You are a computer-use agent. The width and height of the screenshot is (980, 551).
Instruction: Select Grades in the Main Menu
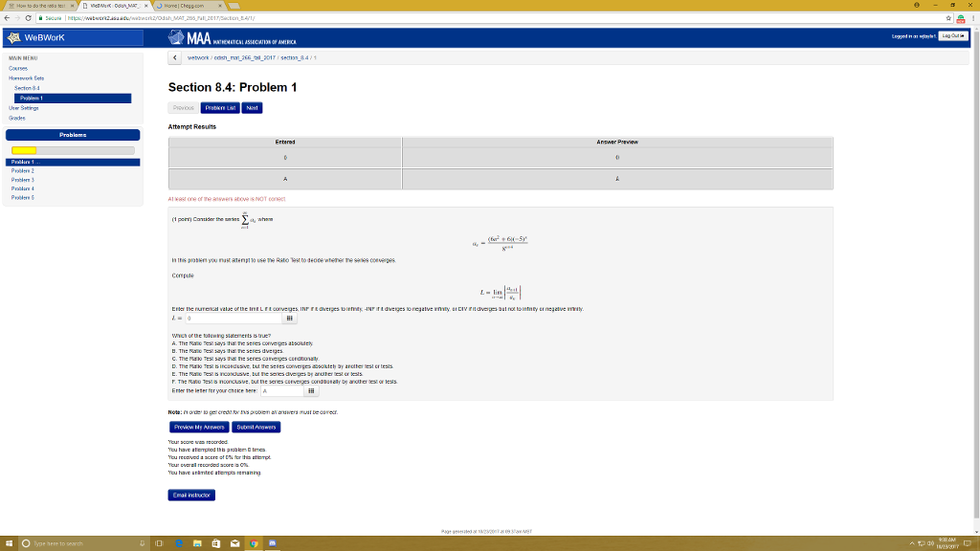(15, 116)
